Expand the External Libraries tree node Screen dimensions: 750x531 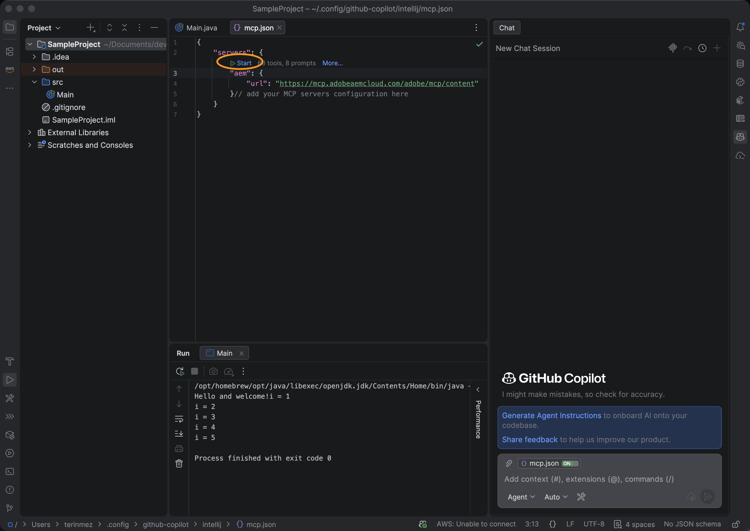[30, 132]
